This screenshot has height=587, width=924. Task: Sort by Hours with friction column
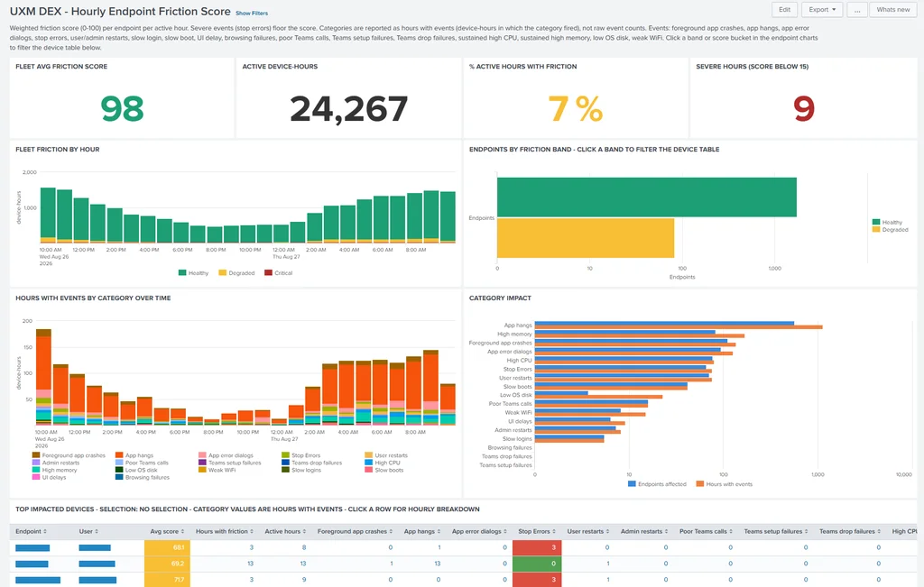(252, 532)
